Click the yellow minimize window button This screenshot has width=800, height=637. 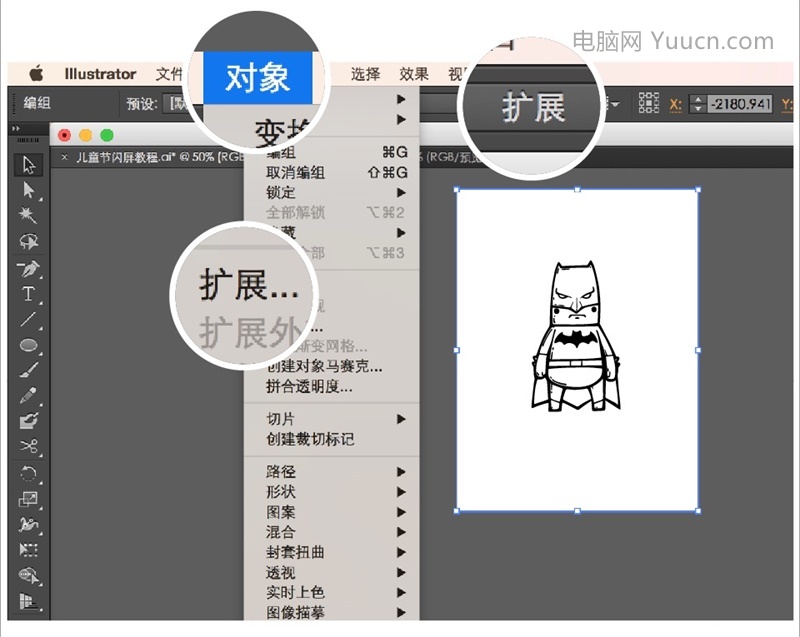click(86, 135)
